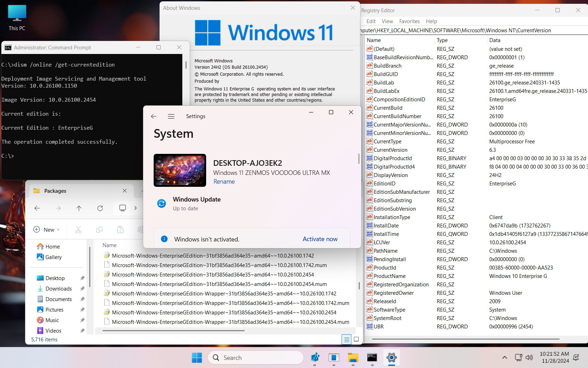Viewport: 588px width, 368px height.
Task: Go forward in Packages File Explorer
Action: point(58,208)
